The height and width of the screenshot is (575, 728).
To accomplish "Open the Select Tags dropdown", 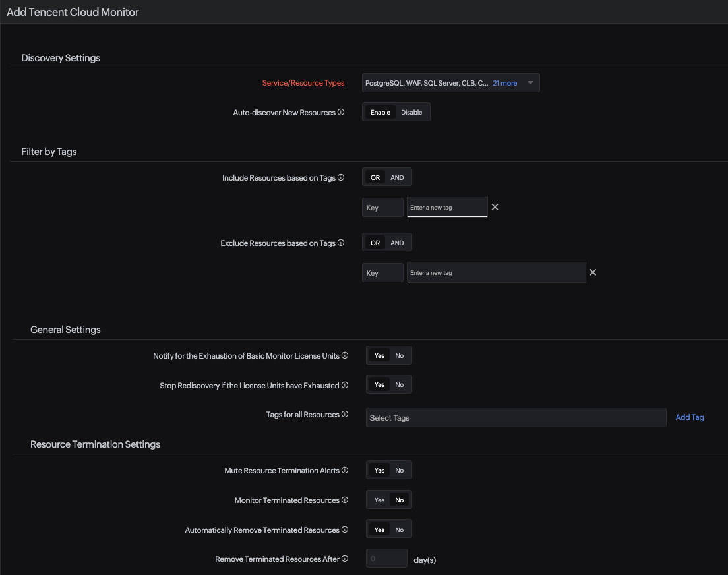I will 516,417.
